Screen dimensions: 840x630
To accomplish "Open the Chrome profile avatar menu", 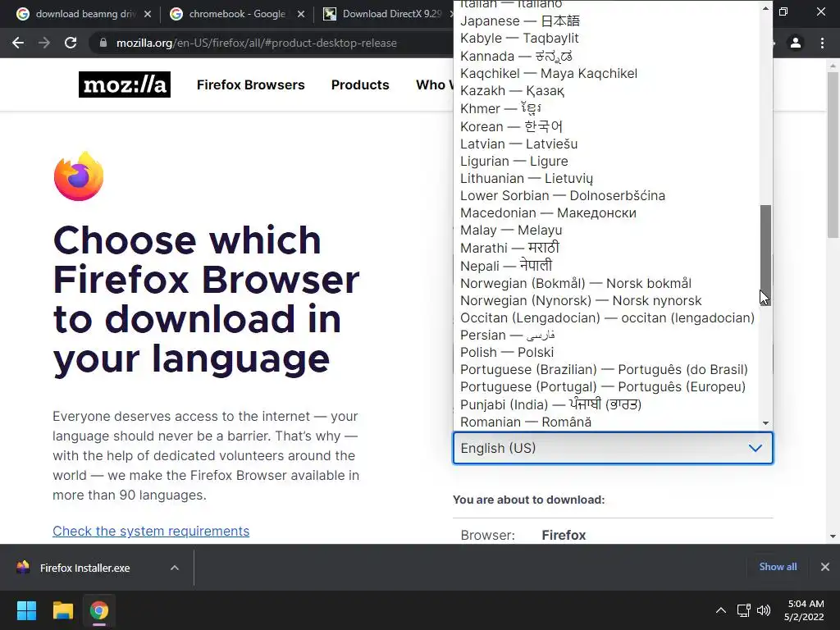I will coord(796,43).
